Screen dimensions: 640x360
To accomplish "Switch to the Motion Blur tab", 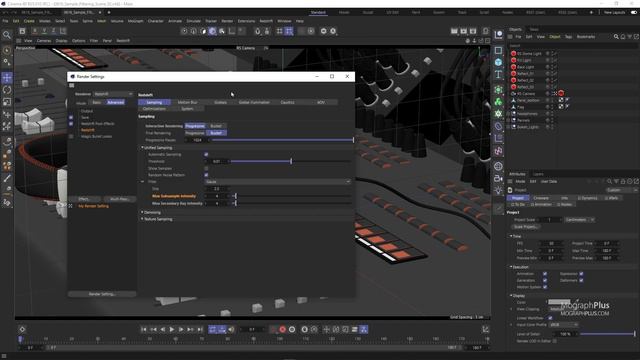I will [x=187, y=102].
